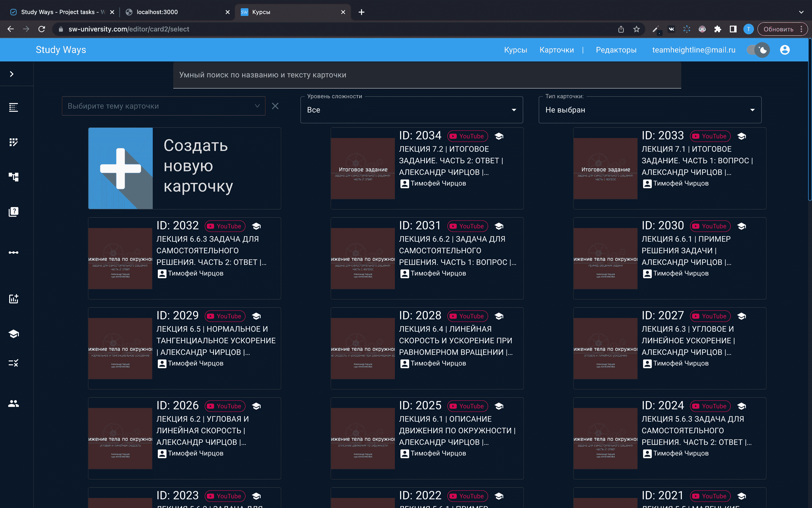Image resolution: width=812 pixels, height=508 pixels.
Task: Open the tab search chevron in browser
Action: coord(801,12)
